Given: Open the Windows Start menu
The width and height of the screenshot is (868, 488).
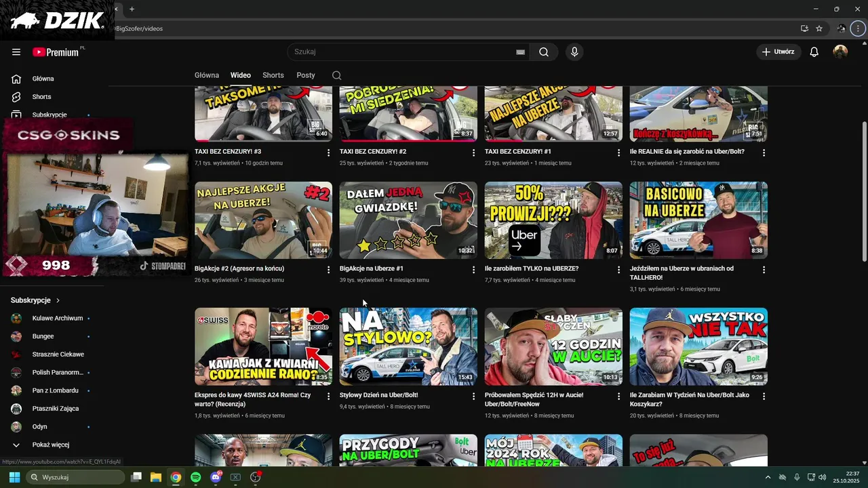Looking at the screenshot, I should pos(14,477).
